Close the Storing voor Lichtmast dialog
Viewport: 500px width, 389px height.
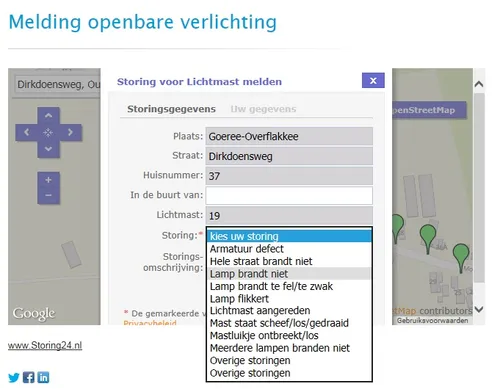coord(373,80)
